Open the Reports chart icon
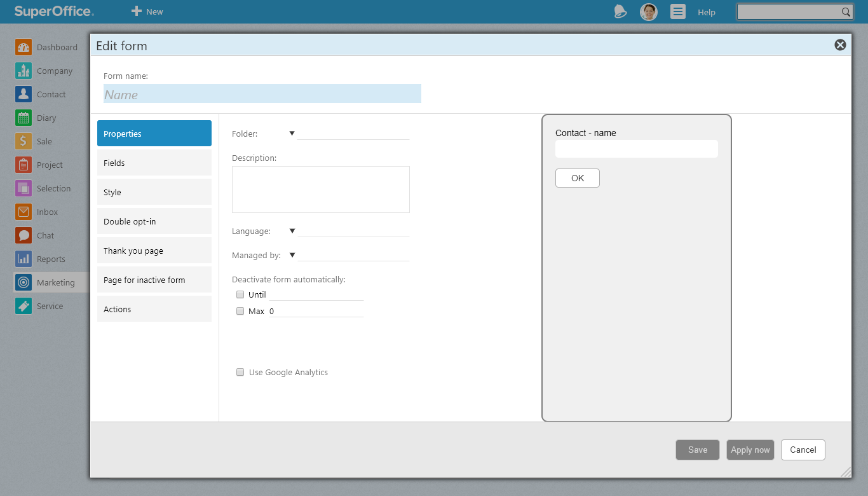868x496 pixels. (x=24, y=259)
